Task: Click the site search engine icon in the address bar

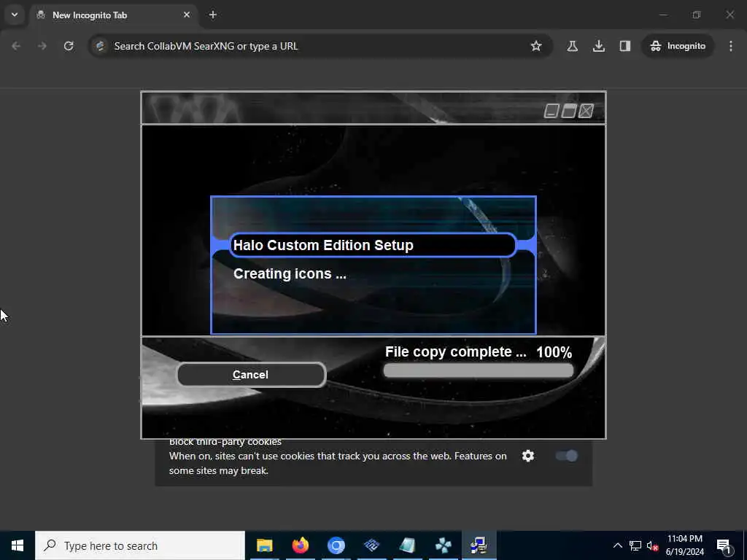Action: 100,46
